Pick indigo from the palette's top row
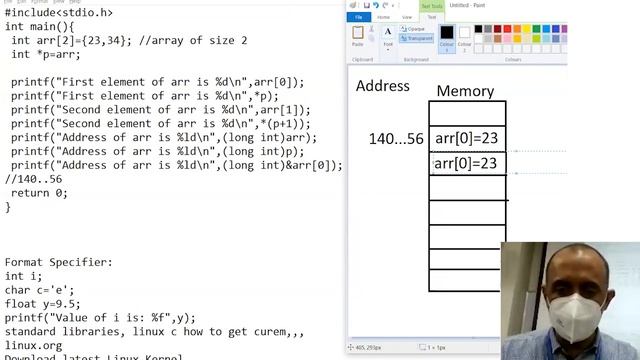The image size is (640, 360). tap(556, 29)
